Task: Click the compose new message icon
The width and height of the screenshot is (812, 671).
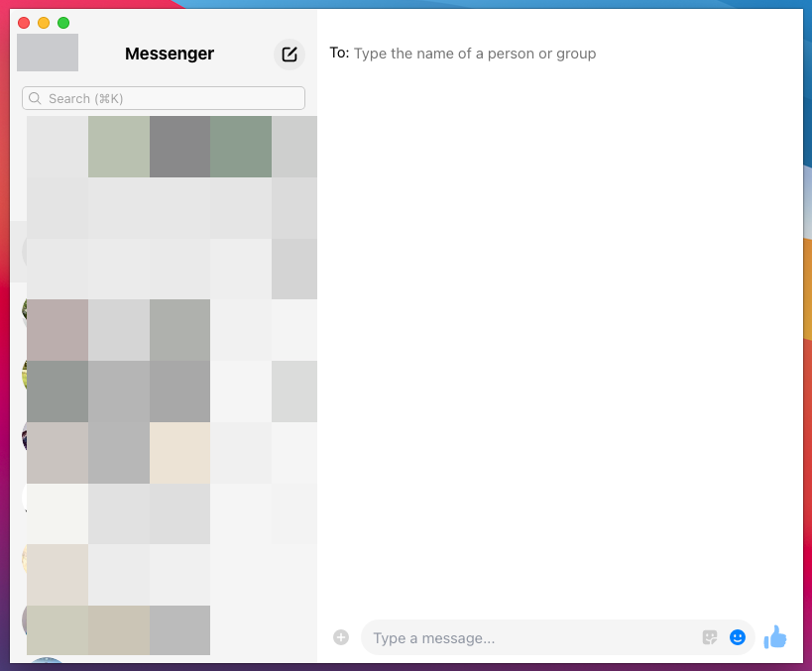Action: (x=290, y=55)
